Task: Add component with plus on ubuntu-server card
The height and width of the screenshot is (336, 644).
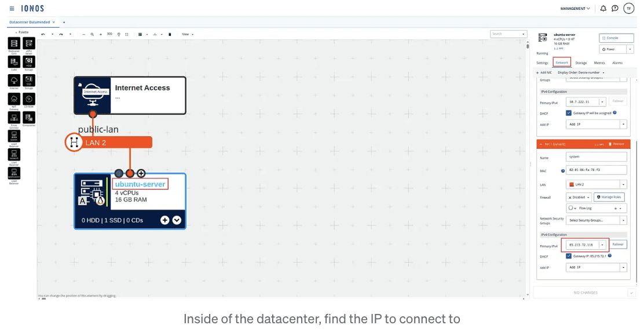Action: click(164, 220)
